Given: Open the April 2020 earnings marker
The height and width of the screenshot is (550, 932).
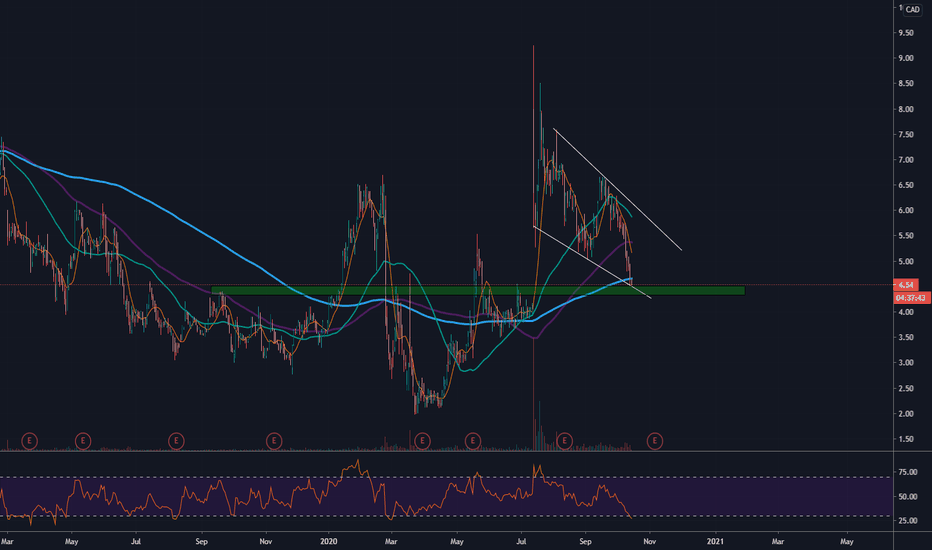Looking at the screenshot, I should click(422, 441).
